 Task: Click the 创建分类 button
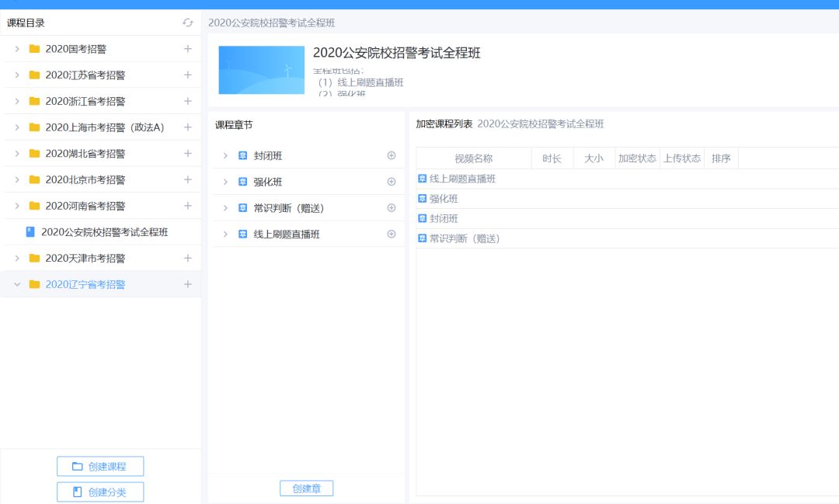coord(100,492)
